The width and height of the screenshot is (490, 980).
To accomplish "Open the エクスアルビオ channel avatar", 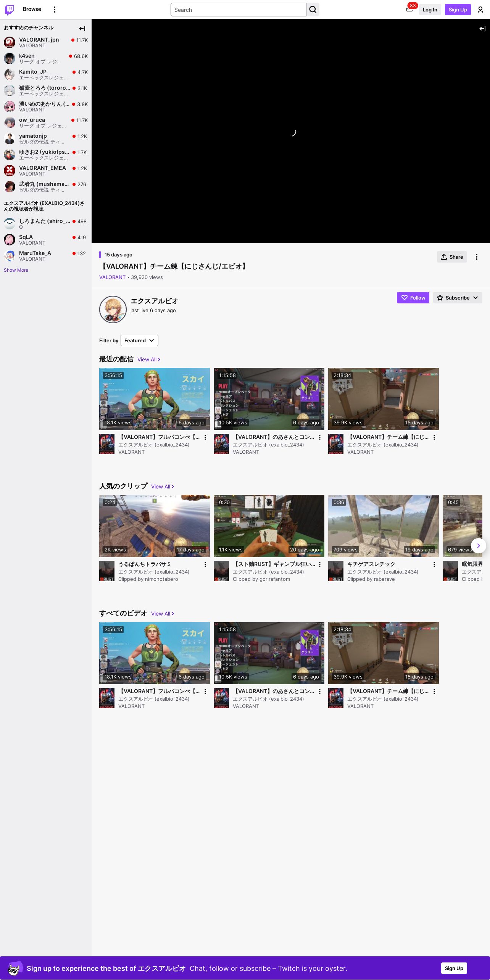I will pos(113,309).
